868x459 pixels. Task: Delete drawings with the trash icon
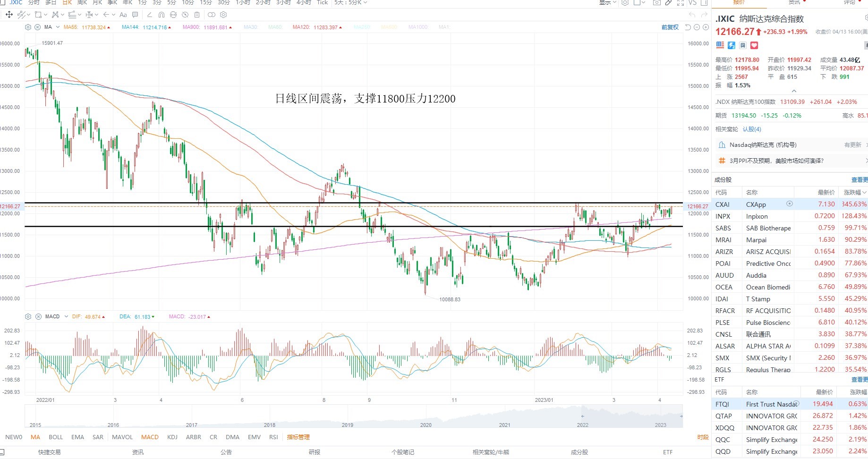pyautogui.click(x=197, y=15)
